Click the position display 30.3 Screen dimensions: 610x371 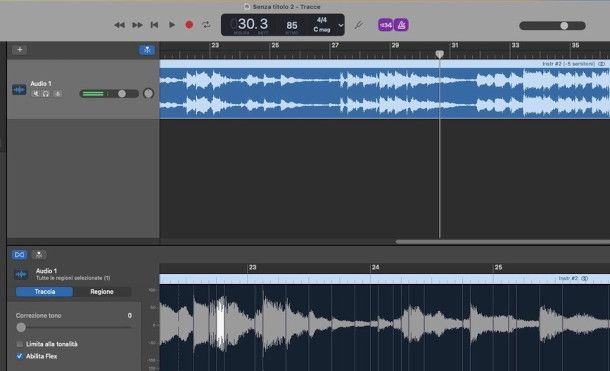(252, 24)
